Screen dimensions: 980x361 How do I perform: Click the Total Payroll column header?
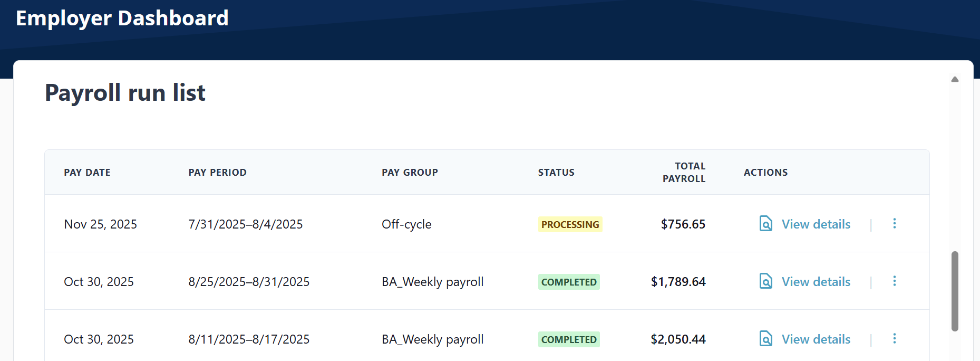click(x=684, y=173)
